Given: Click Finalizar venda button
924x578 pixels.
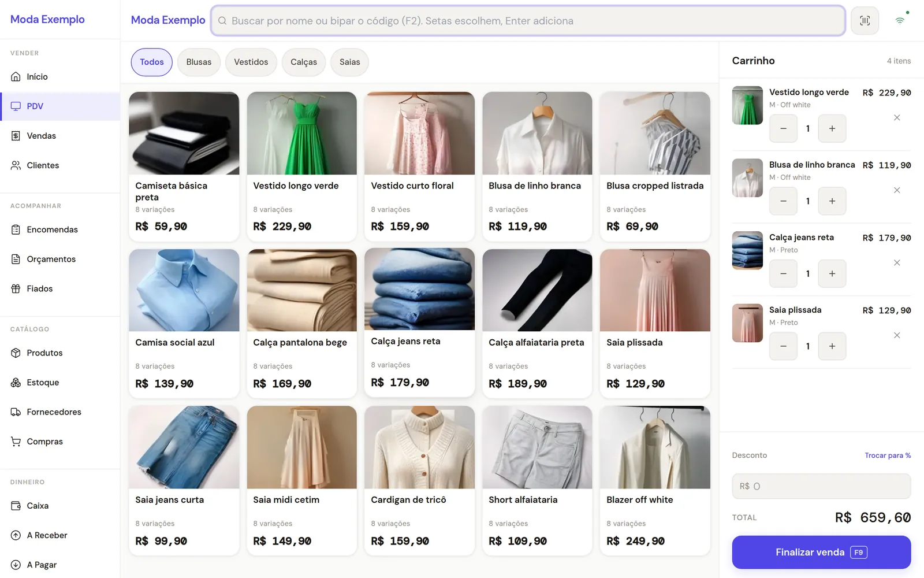Looking at the screenshot, I should click(x=821, y=552).
